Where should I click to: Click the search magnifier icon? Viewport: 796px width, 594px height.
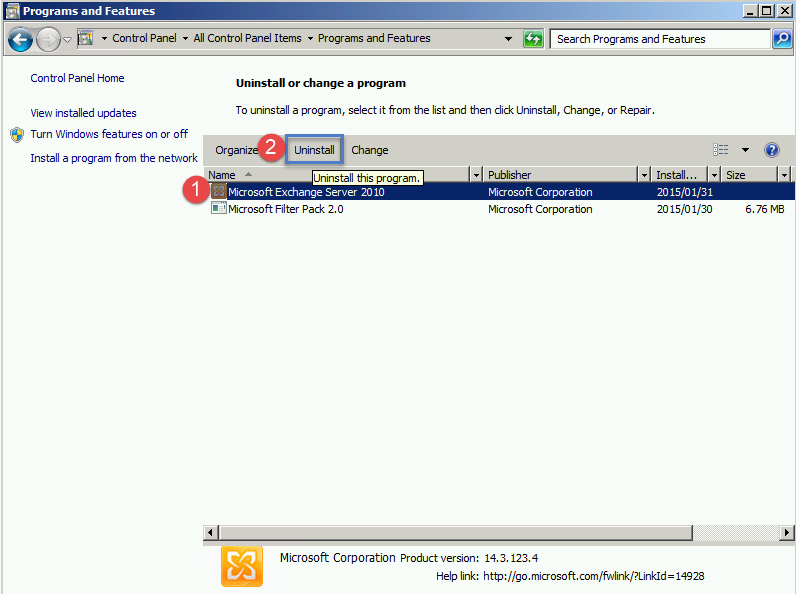(782, 39)
